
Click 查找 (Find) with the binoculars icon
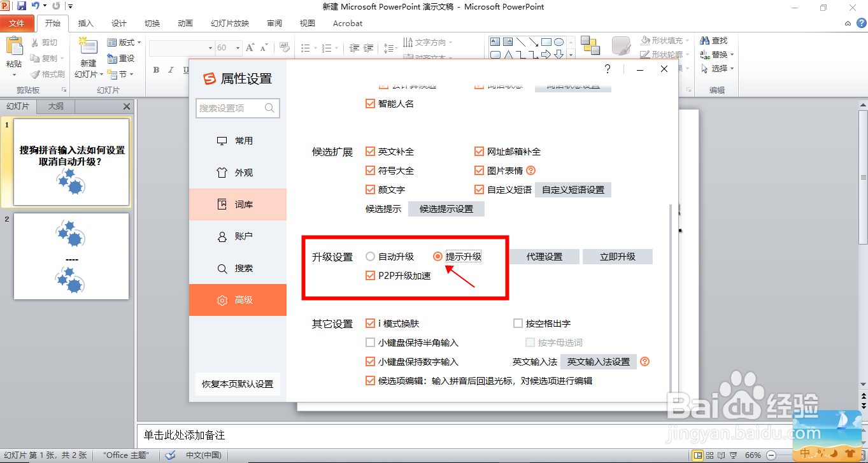tap(713, 41)
